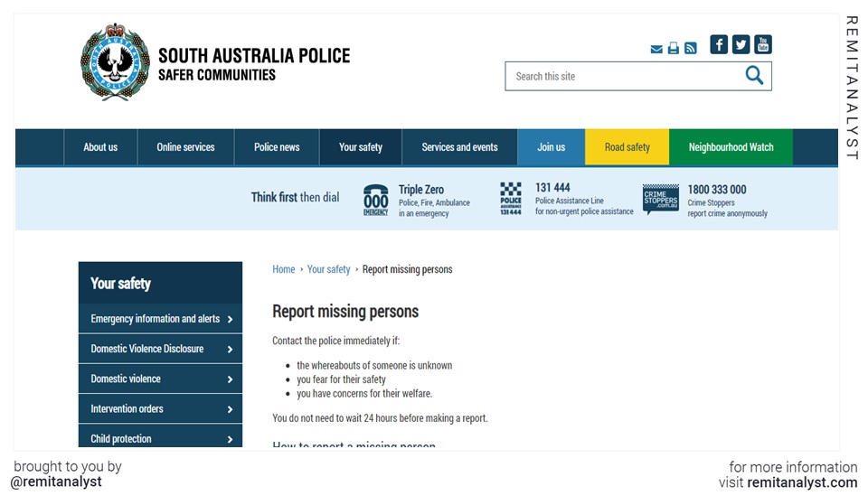Expand chevron beside Emergency information and alerts
This screenshot has height=496, width=868.
click(231, 319)
